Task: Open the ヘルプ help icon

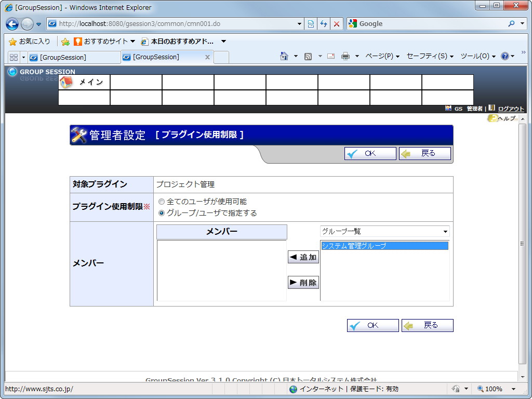Action: pos(493,118)
